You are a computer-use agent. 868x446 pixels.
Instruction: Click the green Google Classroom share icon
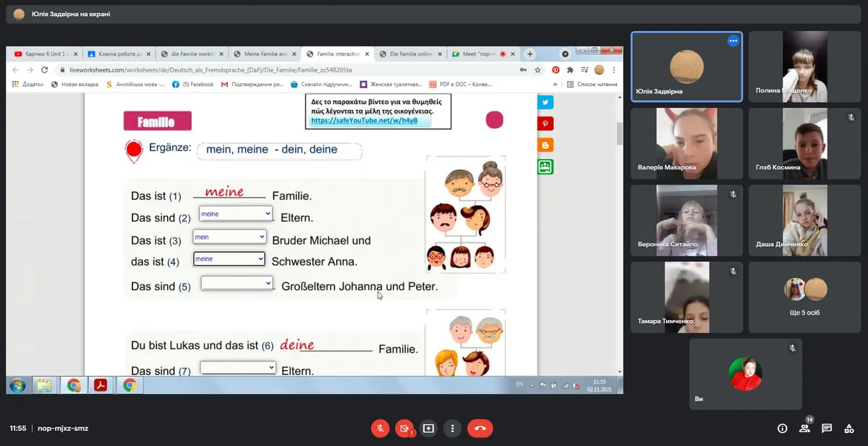(545, 167)
